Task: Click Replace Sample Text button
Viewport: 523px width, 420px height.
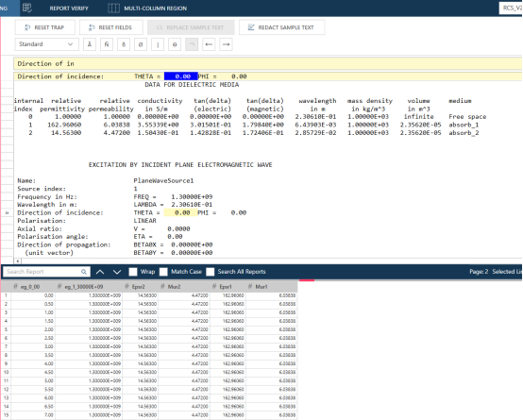Action: (x=191, y=27)
